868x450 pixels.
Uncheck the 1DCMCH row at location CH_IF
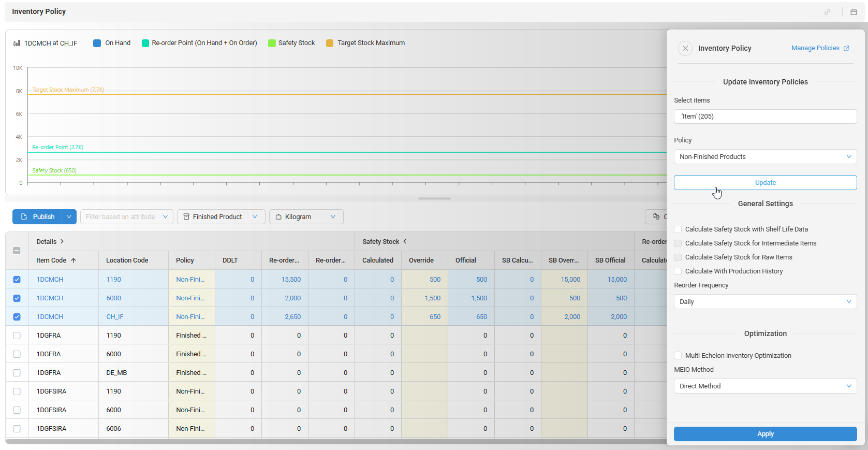pos(17,317)
